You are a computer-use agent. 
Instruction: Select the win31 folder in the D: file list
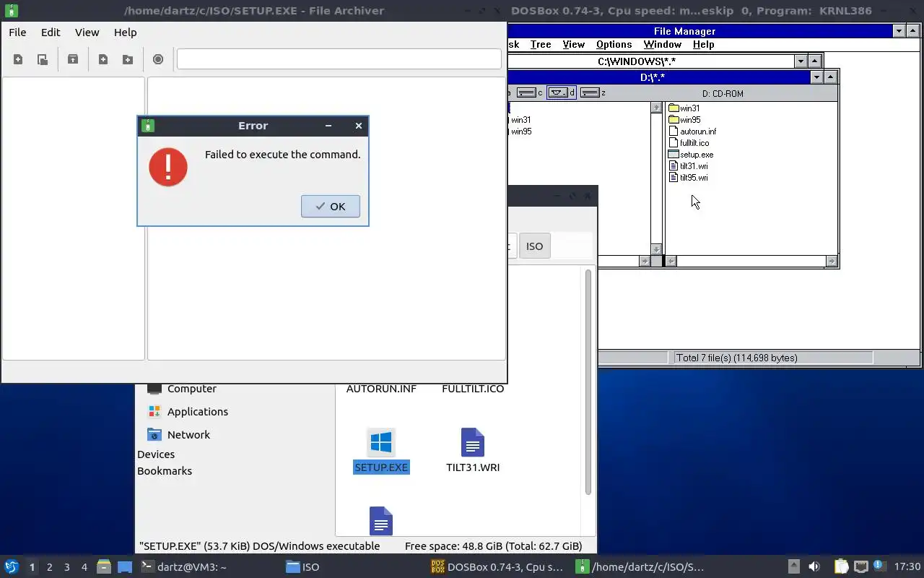point(684,108)
